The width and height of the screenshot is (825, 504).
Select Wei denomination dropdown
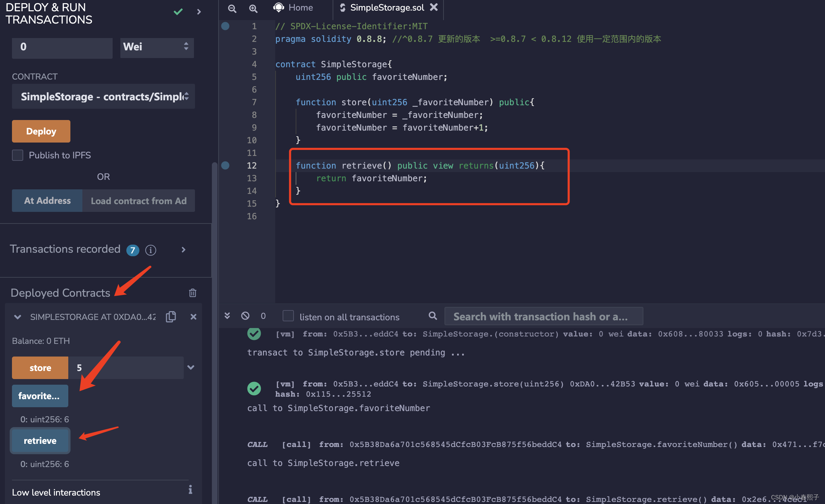click(x=156, y=46)
